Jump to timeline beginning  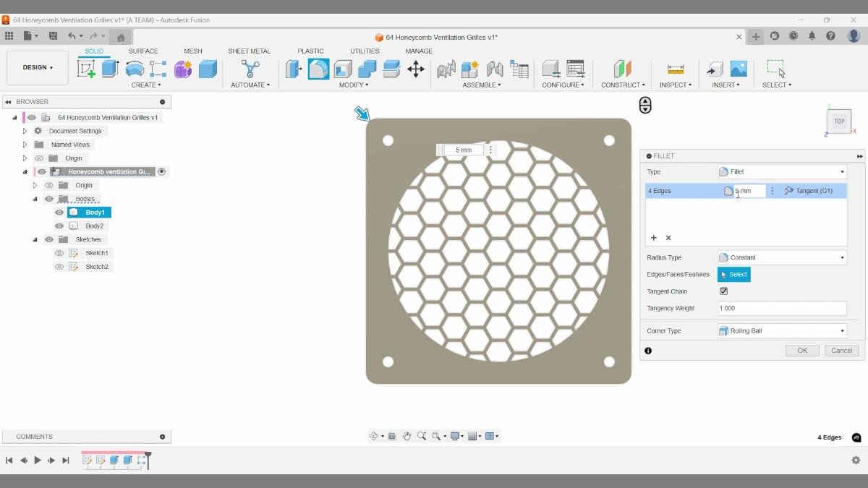coord(9,460)
